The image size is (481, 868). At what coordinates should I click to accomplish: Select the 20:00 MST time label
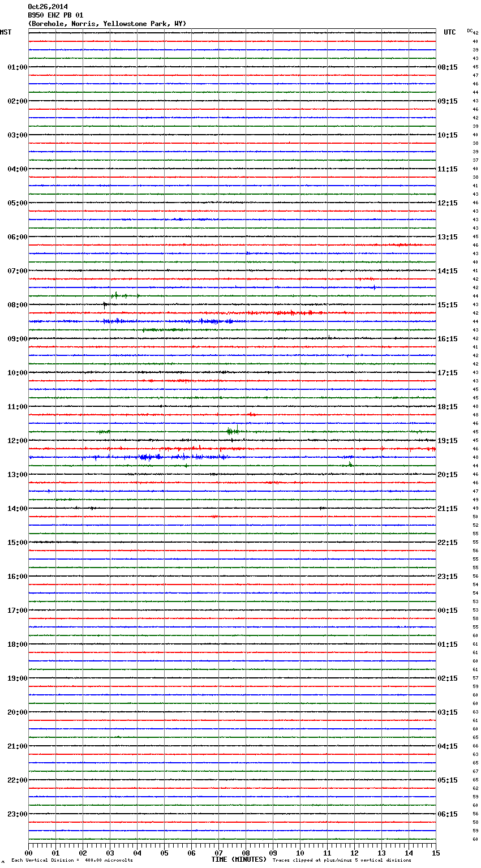(x=18, y=712)
